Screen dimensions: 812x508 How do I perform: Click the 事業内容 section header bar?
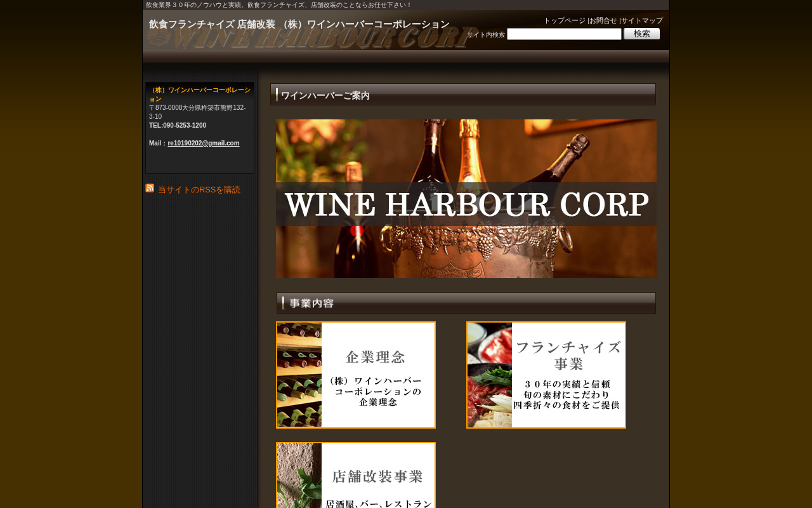(x=466, y=303)
